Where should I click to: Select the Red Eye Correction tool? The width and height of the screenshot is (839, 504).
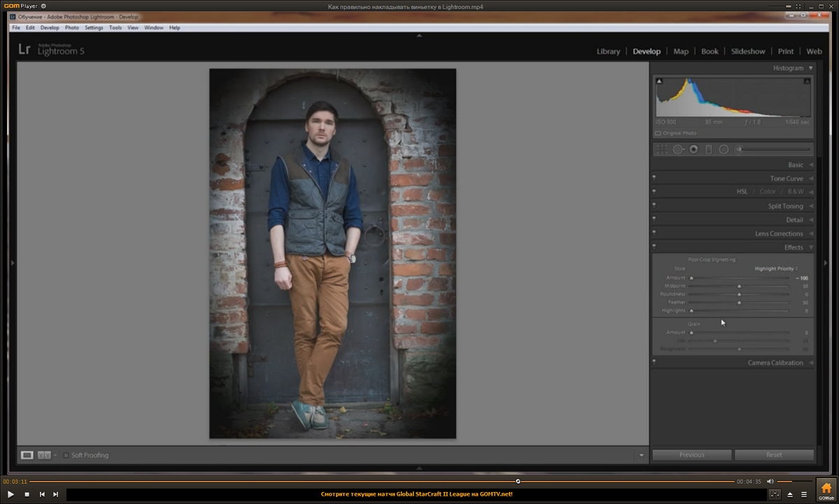(x=694, y=149)
